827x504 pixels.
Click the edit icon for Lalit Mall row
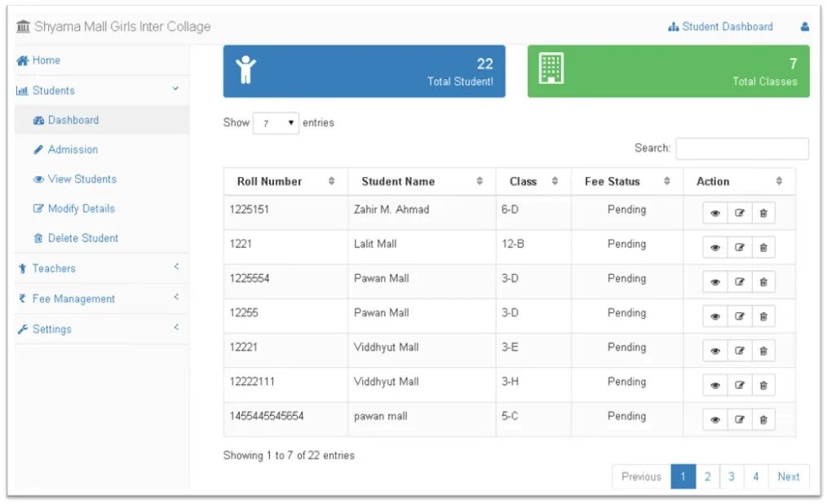coord(740,248)
